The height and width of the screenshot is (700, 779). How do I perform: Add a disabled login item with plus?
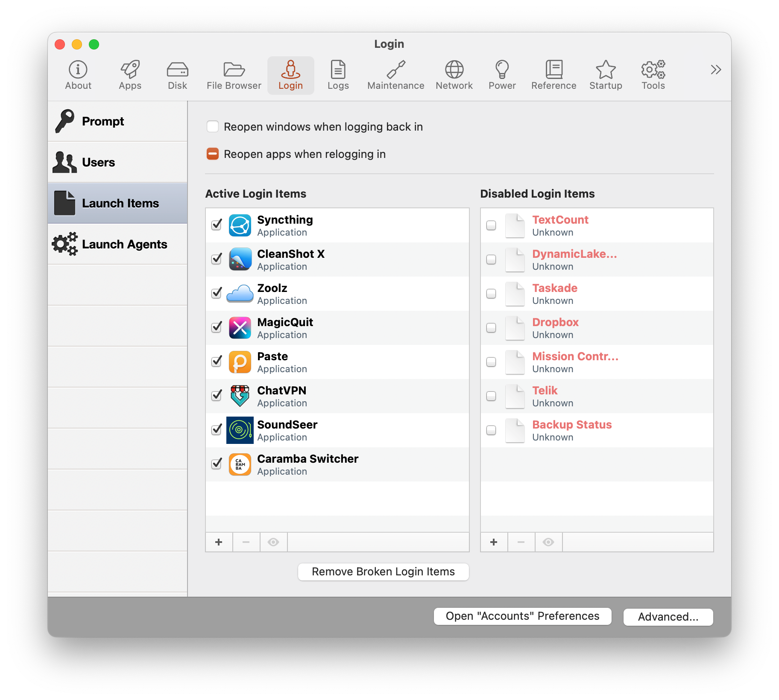494,542
